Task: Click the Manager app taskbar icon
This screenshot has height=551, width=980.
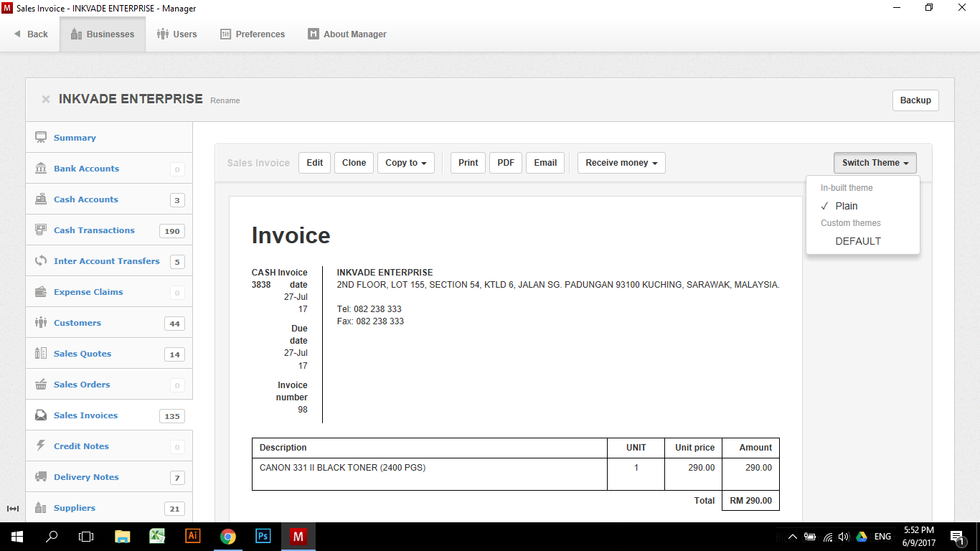Action: coord(298,537)
